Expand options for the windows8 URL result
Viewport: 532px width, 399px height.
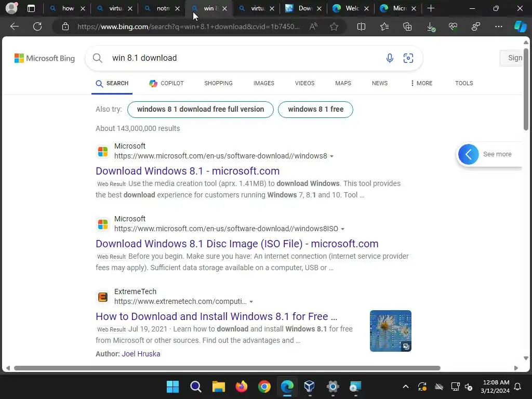[x=332, y=156]
